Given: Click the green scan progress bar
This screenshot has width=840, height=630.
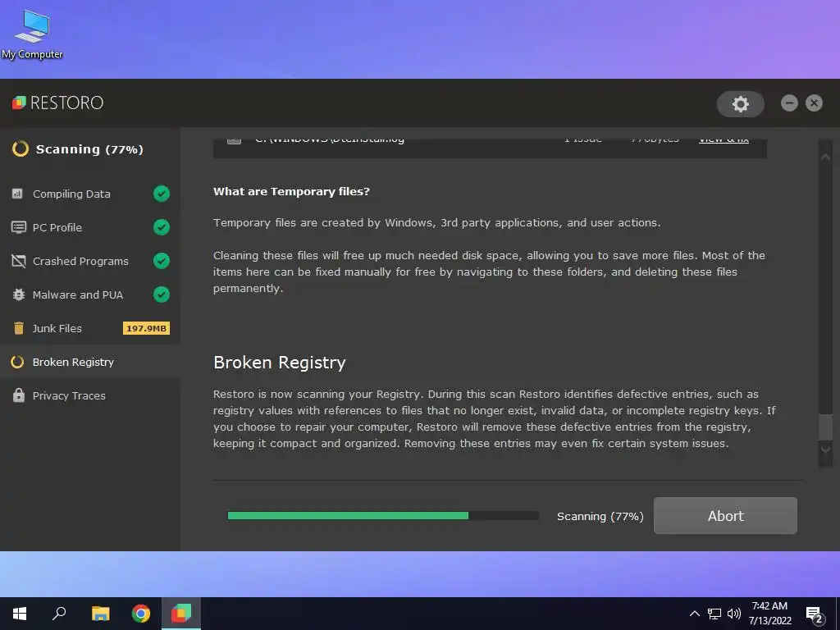Looking at the screenshot, I should pyautogui.click(x=348, y=515).
